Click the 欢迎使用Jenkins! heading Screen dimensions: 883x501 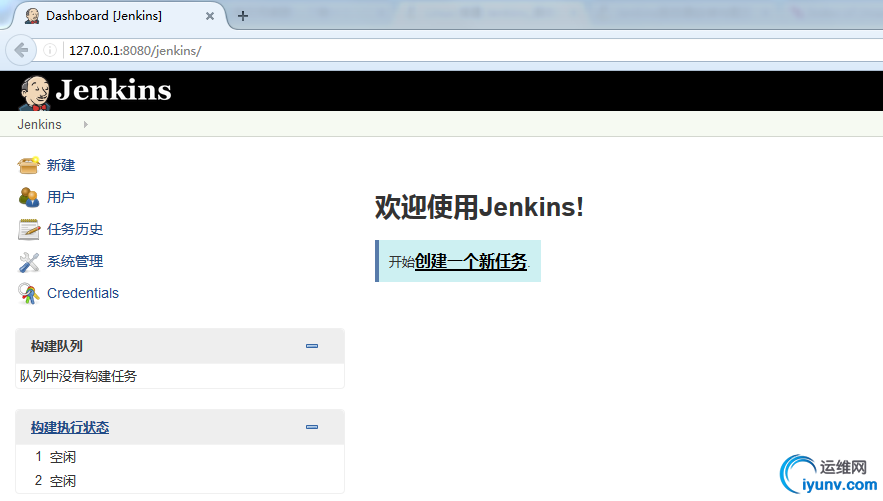pyautogui.click(x=479, y=207)
